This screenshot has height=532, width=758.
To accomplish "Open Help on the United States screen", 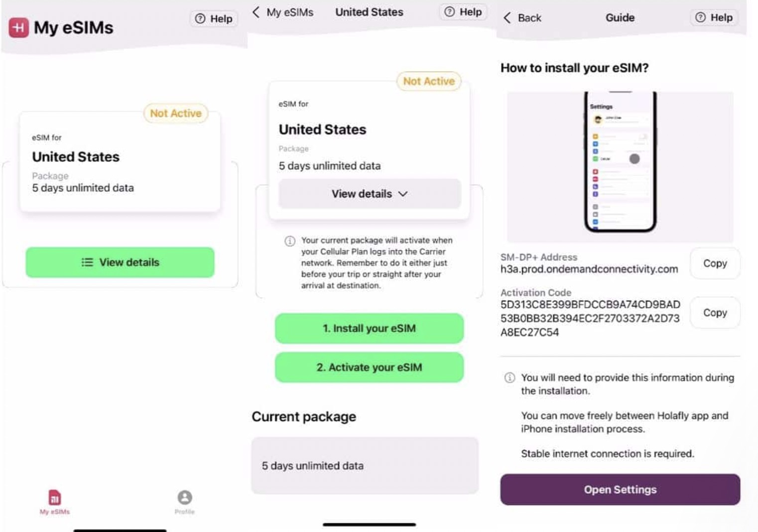I will click(463, 12).
